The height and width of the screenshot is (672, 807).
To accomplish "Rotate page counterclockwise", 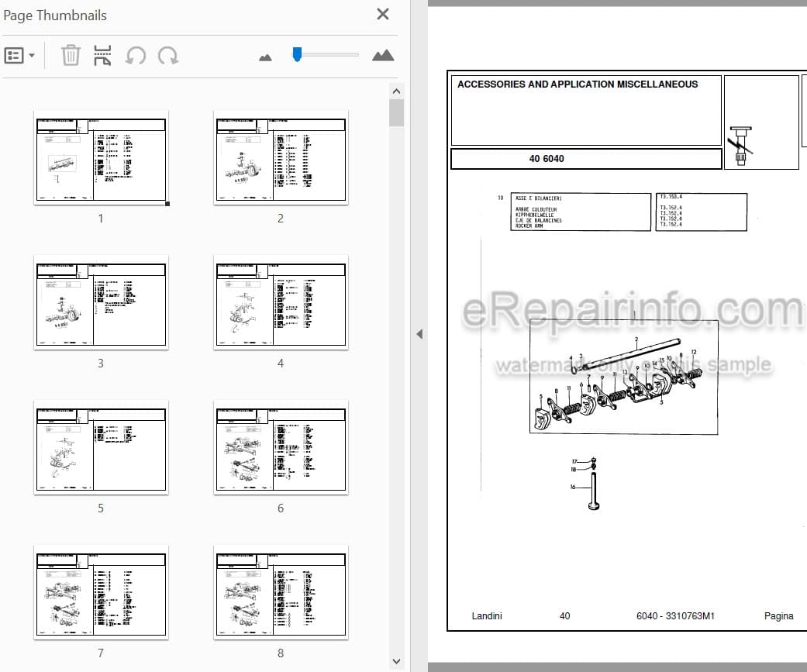I will 136,55.
